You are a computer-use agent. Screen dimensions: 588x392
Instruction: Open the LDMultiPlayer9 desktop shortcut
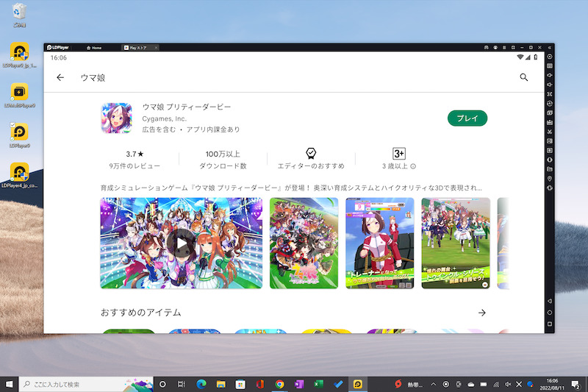click(x=19, y=94)
